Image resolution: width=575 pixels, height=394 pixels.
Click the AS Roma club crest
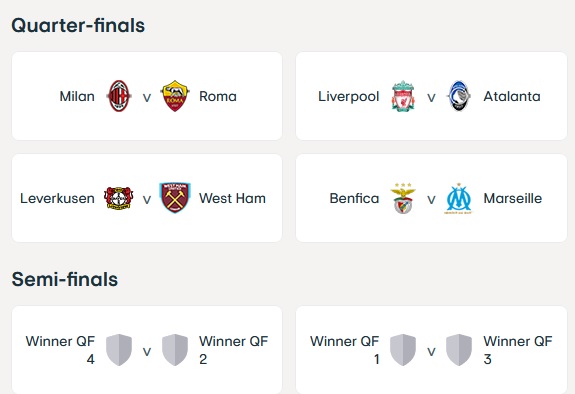175,96
